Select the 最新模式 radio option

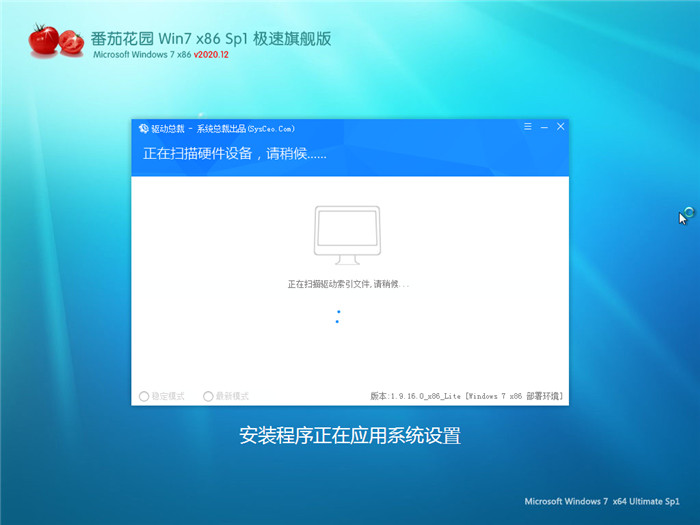tap(226, 396)
